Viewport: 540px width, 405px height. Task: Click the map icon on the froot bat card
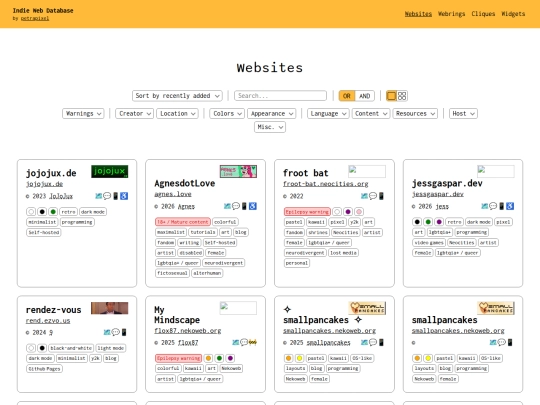tap(364, 196)
